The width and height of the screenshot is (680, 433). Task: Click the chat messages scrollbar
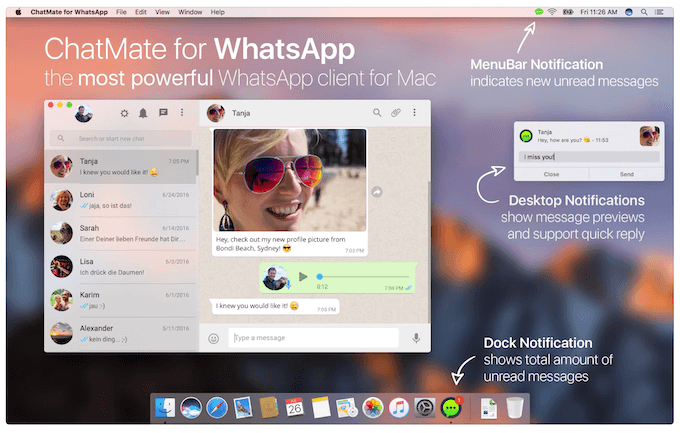(429, 252)
